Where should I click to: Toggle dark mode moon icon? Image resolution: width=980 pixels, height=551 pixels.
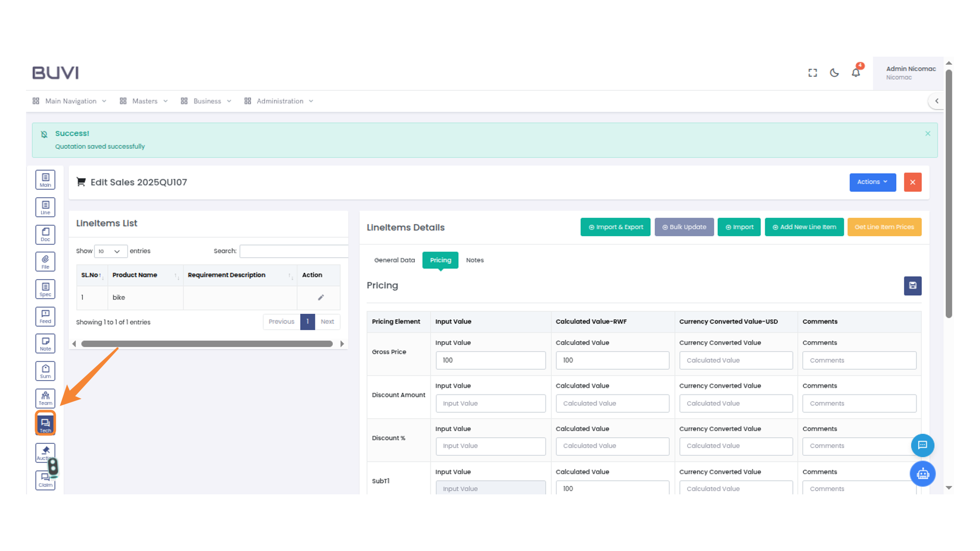[834, 72]
